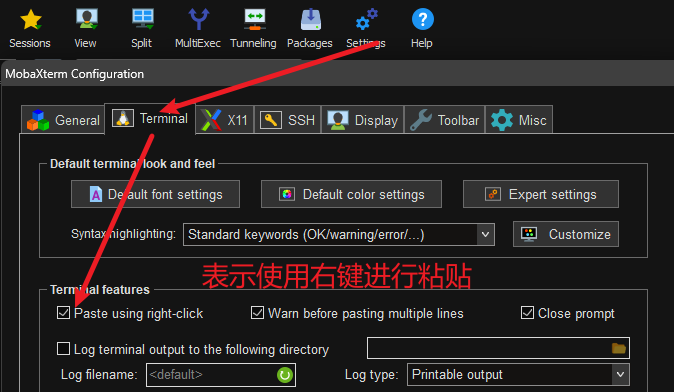Open the Settings gears icon
Image resolution: width=674 pixels, height=392 pixels.
point(366,19)
